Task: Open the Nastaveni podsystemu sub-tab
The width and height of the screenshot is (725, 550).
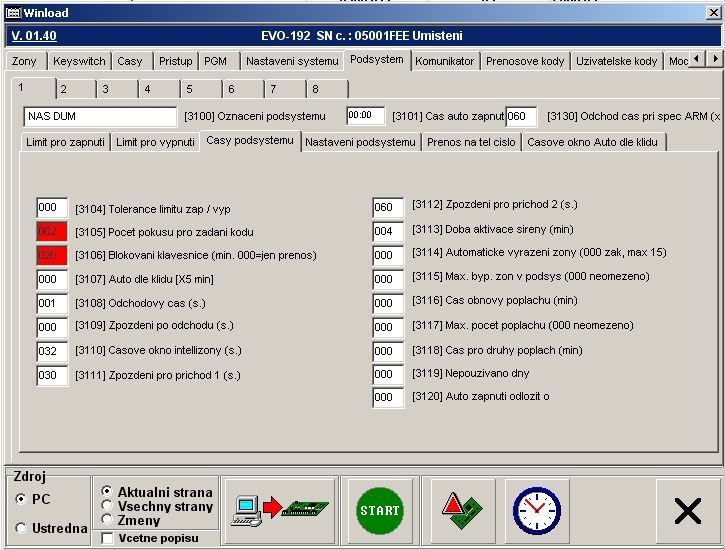Action: pyautogui.click(x=360, y=142)
